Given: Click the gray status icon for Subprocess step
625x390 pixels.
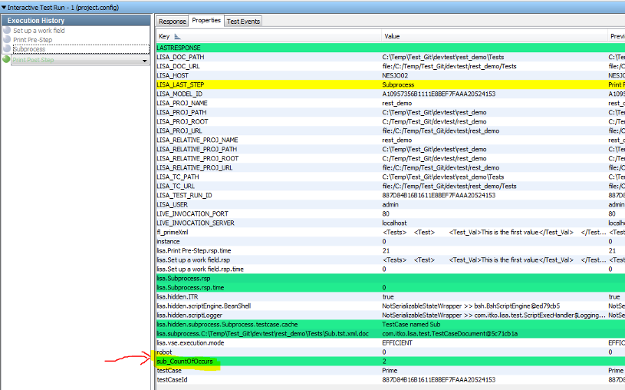Looking at the screenshot, I should [x=6, y=48].
